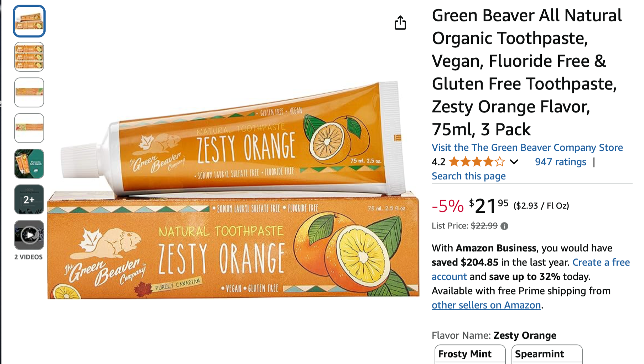This screenshot has height=364, width=644.
Task: Click the share icon above the product image
Action: (400, 23)
